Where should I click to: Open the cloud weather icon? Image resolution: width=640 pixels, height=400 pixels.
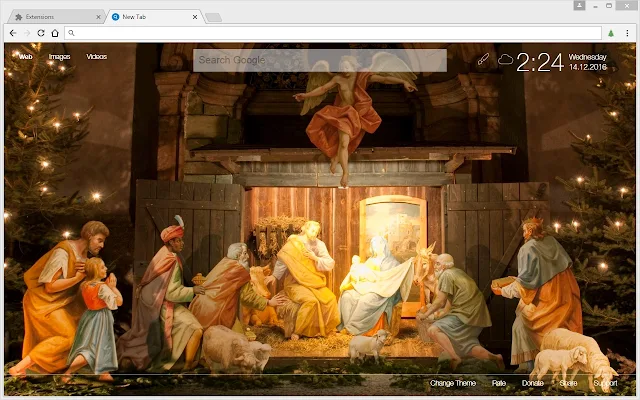[505, 60]
